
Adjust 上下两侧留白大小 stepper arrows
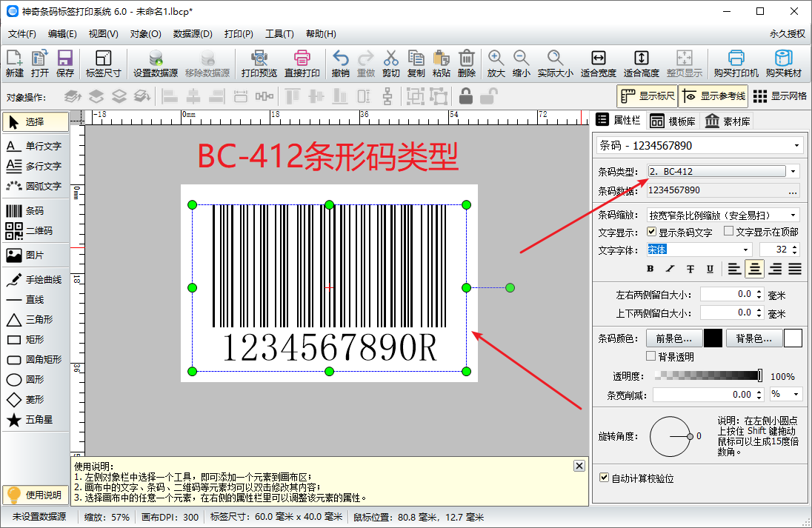[759, 313]
